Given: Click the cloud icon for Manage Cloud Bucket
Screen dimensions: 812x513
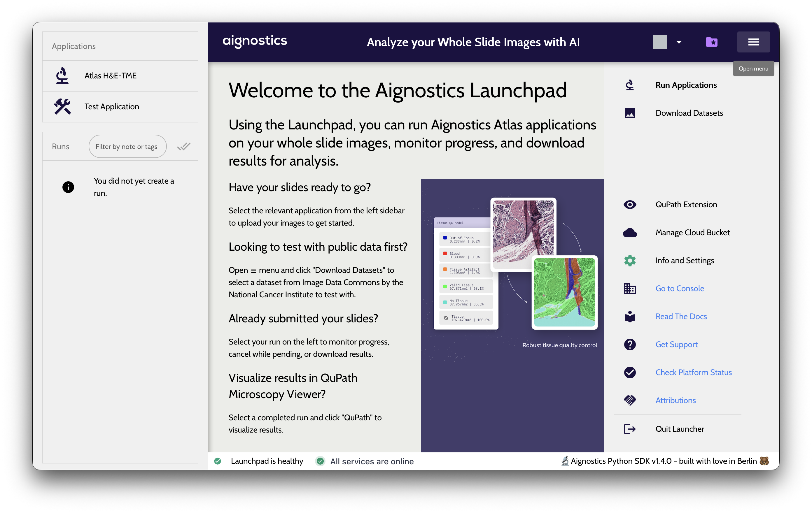Looking at the screenshot, I should [630, 233].
